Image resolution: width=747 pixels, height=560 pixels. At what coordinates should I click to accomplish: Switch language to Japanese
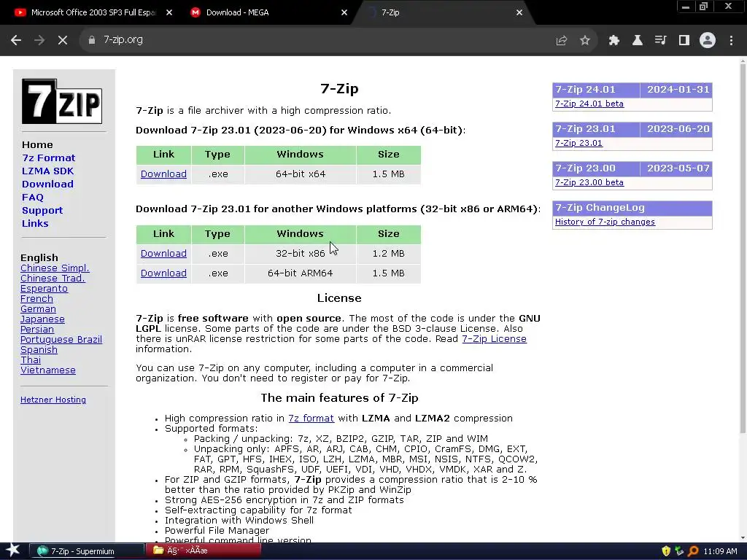[x=42, y=319]
